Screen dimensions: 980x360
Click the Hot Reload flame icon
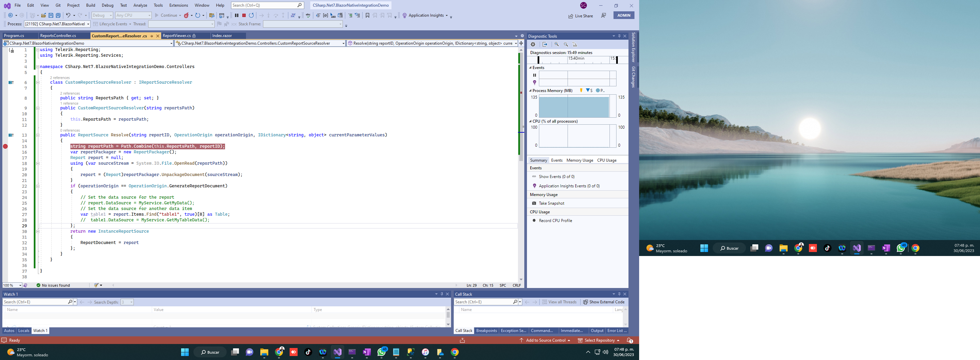click(186, 16)
